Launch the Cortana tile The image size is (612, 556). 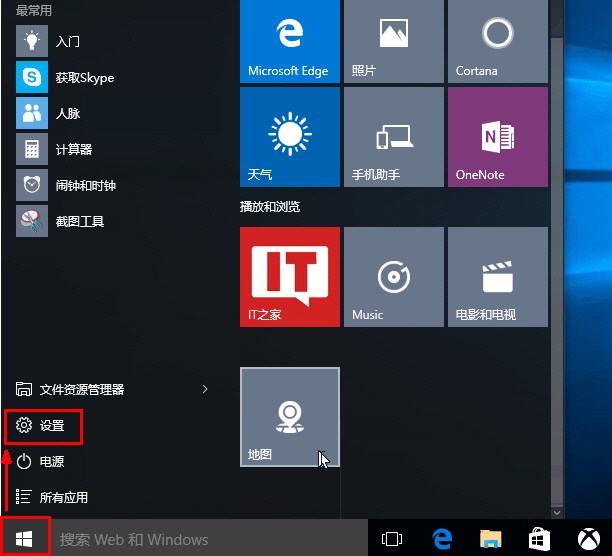[498, 41]
